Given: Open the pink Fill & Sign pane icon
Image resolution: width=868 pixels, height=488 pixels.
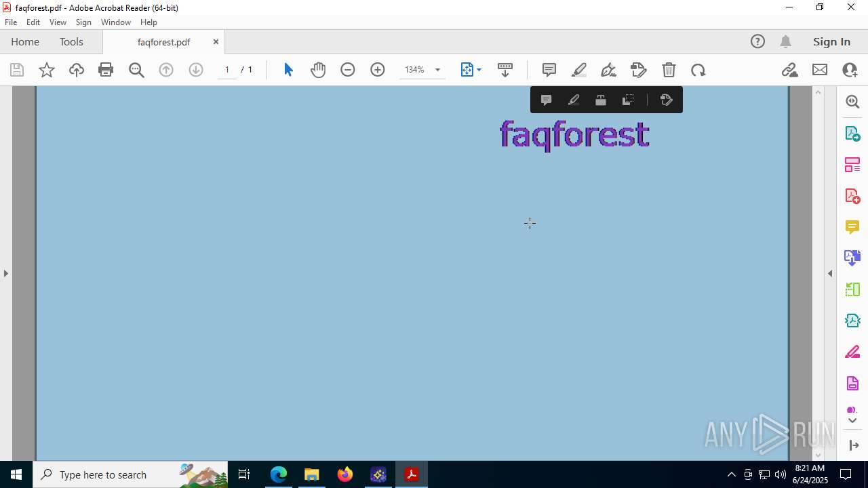Looking at the screenshot, I should click(852, 352).
